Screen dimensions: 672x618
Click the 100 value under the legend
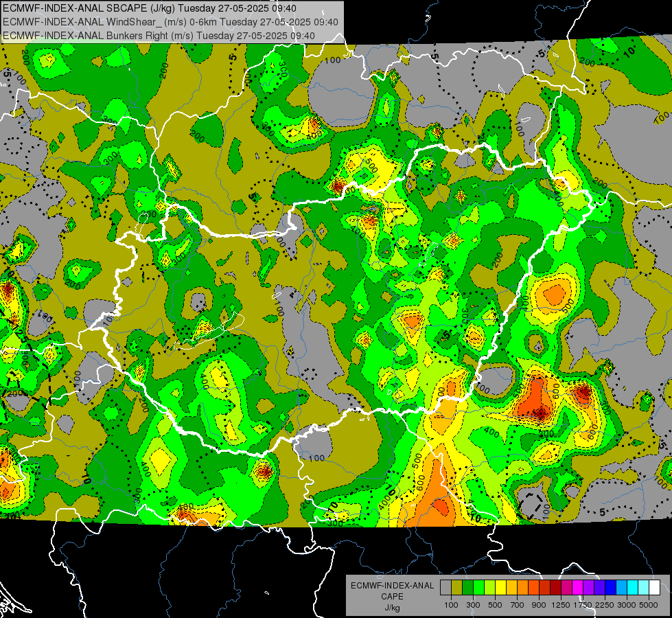[x=451, y=605]
